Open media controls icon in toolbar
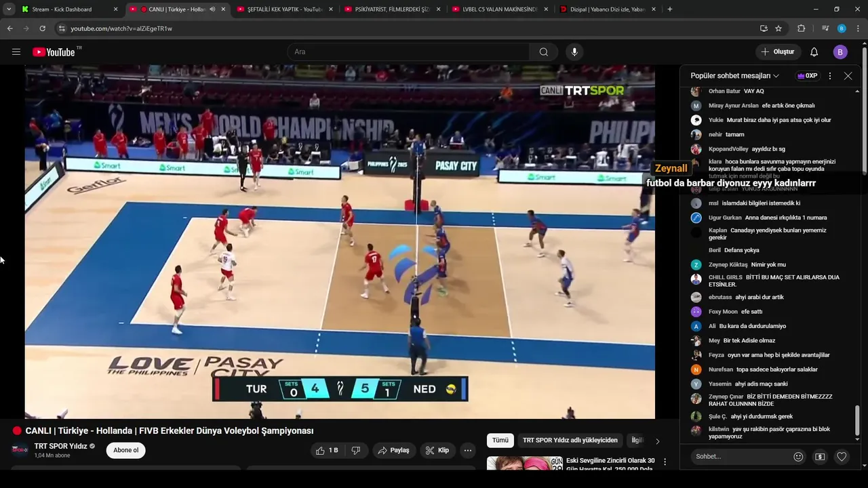 point(825,28)
